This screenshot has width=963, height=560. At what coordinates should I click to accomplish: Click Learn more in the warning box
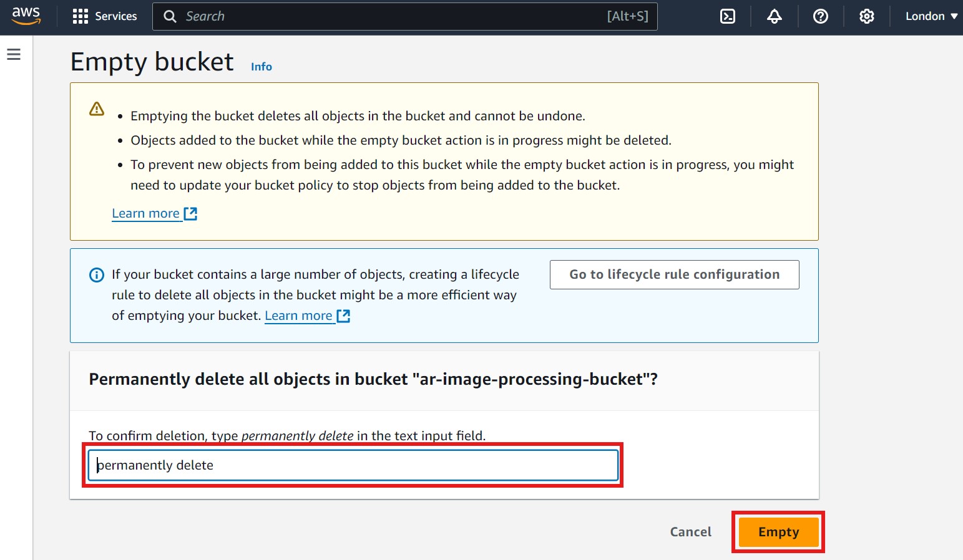(145, 214)
